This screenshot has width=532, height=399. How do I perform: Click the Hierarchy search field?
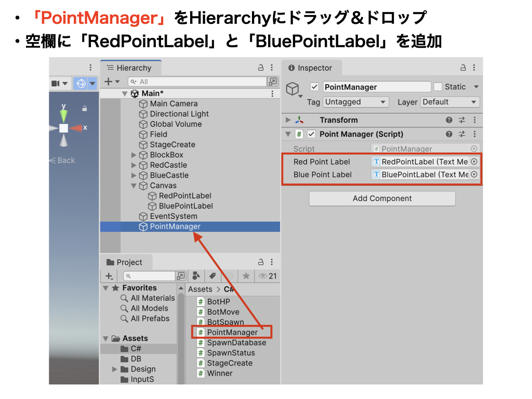[x=197, y=82]
